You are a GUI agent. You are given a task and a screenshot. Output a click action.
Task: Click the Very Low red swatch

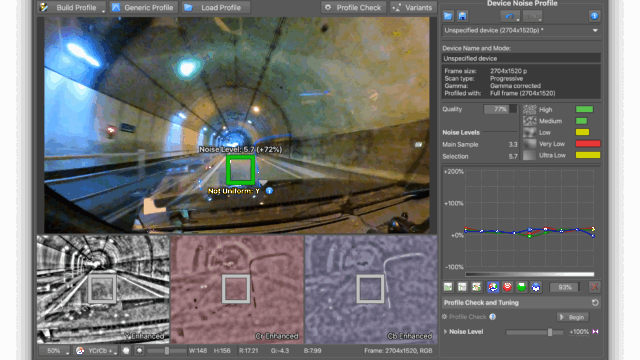pos(588,143)
